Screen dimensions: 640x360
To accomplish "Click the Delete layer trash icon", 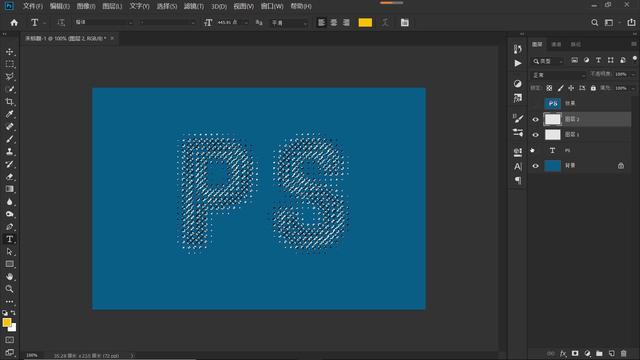I will pos(623,353).
